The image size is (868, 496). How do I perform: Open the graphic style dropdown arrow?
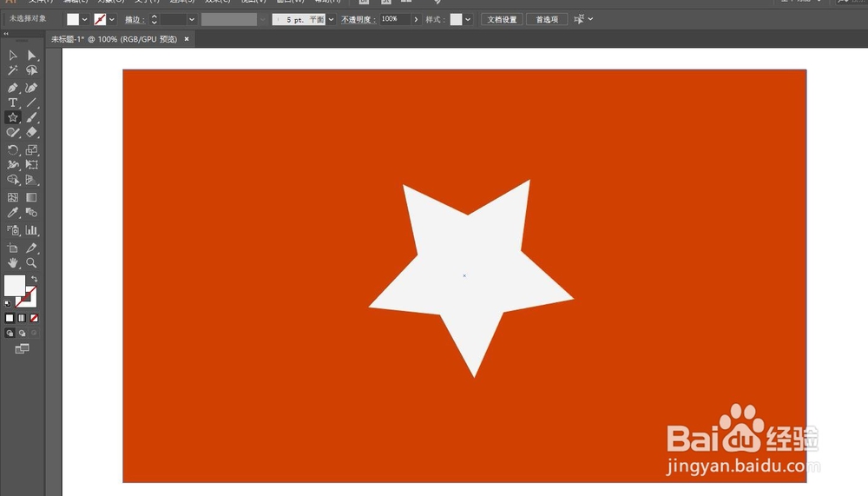(468, 19)
